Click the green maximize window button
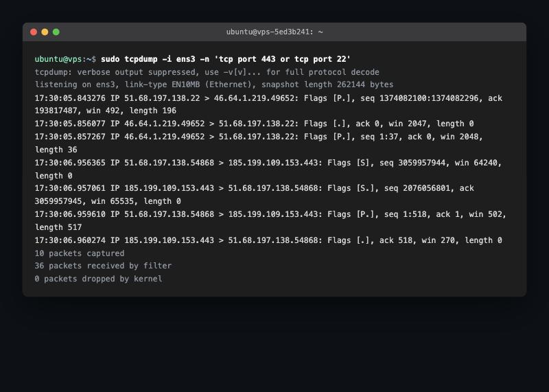This screenshot has width=549, height=392. [56, 32]
